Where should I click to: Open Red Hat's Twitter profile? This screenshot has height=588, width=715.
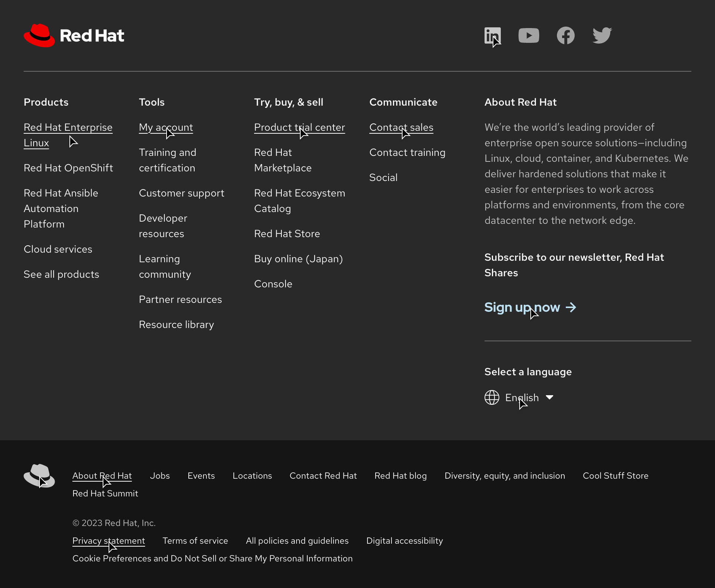[x=602, y=35]
